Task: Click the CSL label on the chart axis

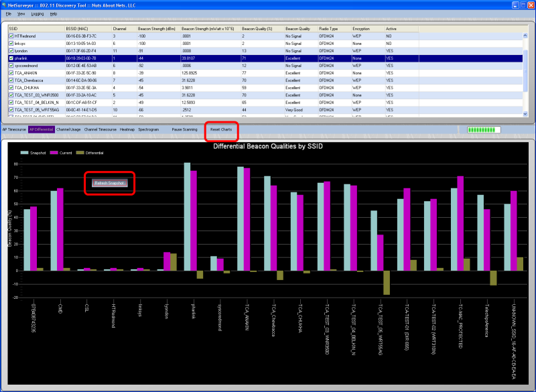Action: point(87,308)
